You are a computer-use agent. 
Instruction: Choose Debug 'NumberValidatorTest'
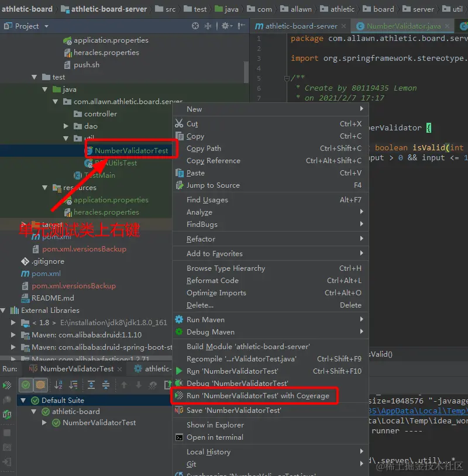[271, 383]
